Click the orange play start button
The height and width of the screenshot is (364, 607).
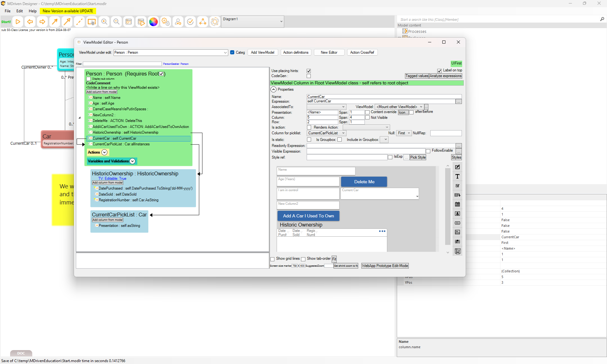click(x=18, y=22)
